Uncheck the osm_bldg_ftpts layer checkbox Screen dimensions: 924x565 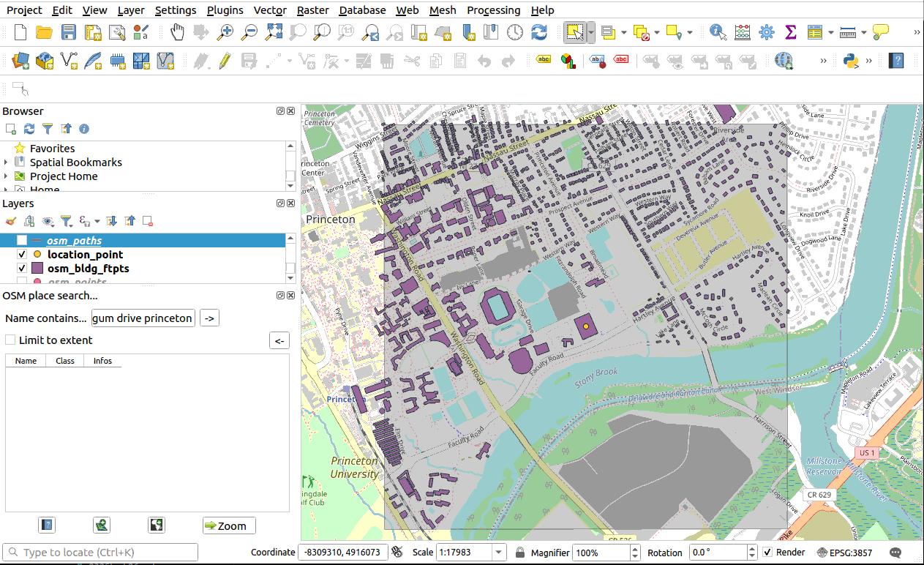click(x=22, y=269)
